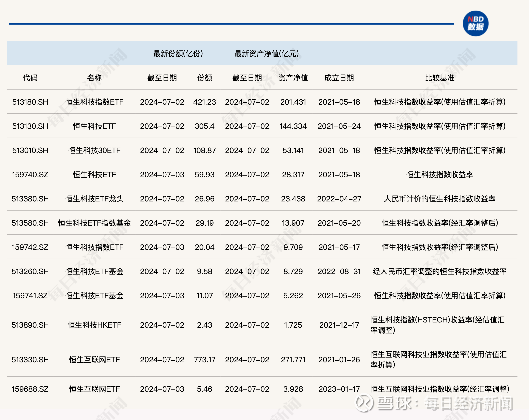Select net asset value 9.709
This screenshot has width=529, height=420.
pos(293,247)
